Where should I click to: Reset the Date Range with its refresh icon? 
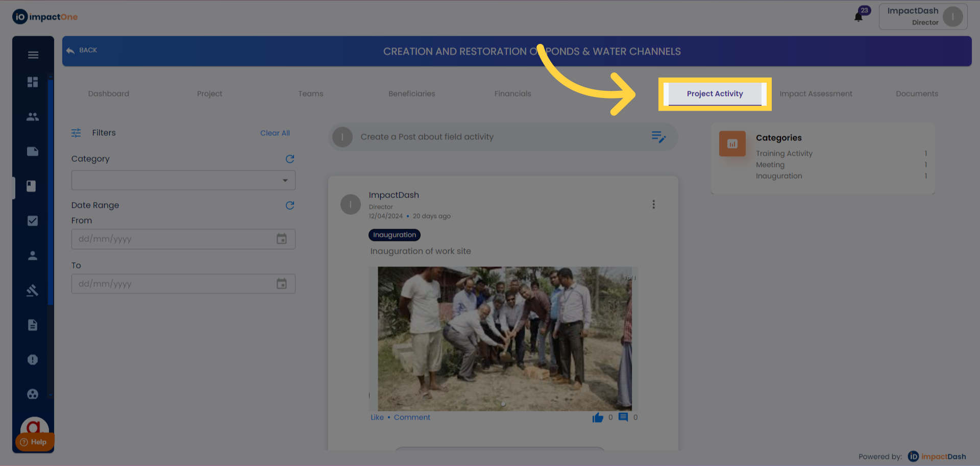290,206
